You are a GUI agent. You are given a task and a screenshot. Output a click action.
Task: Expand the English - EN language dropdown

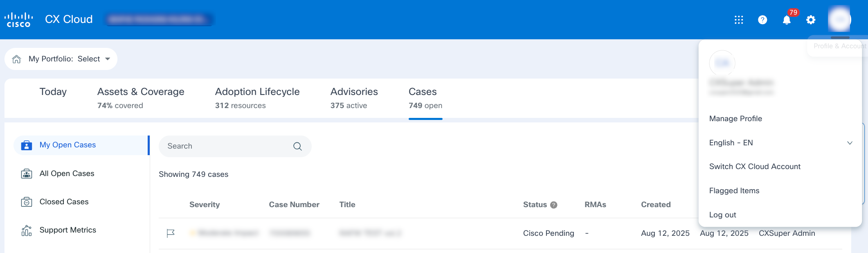pyautogui.click(x=850, y=143)
